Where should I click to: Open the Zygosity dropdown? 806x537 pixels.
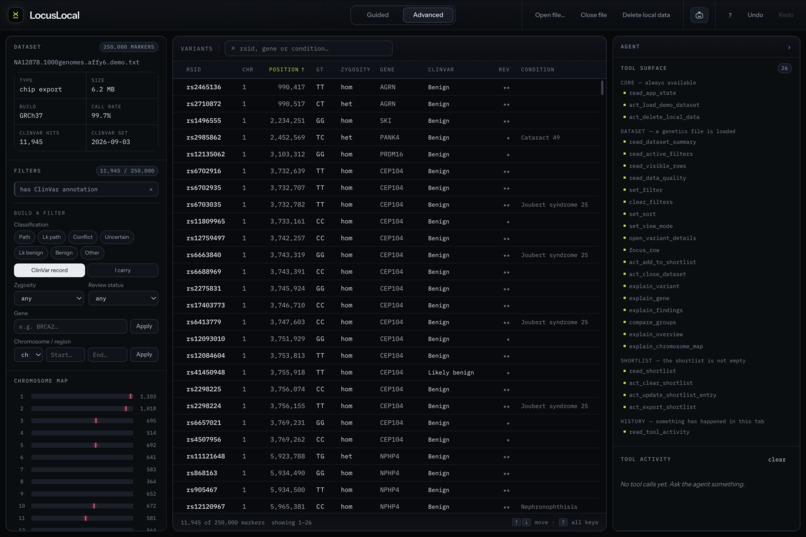[x=49, y=298]
